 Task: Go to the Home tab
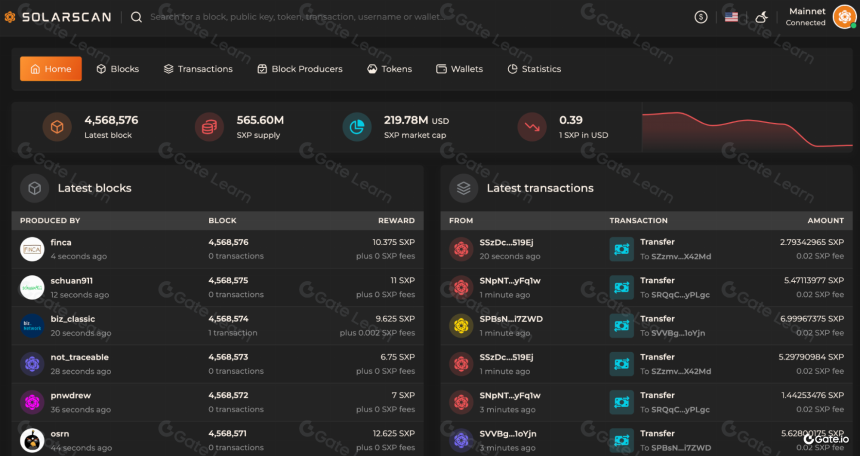point(51,69)
